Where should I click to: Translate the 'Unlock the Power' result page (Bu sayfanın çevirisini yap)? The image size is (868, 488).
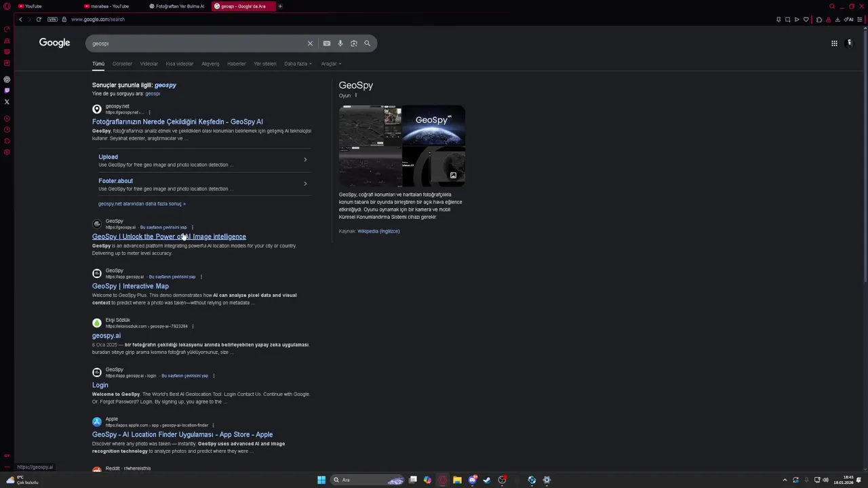pyautogui.click(x=163, y=228)
